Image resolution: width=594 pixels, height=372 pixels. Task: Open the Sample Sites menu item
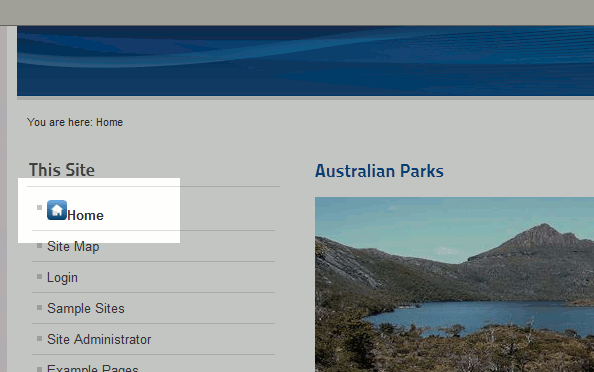click(86, 308)
